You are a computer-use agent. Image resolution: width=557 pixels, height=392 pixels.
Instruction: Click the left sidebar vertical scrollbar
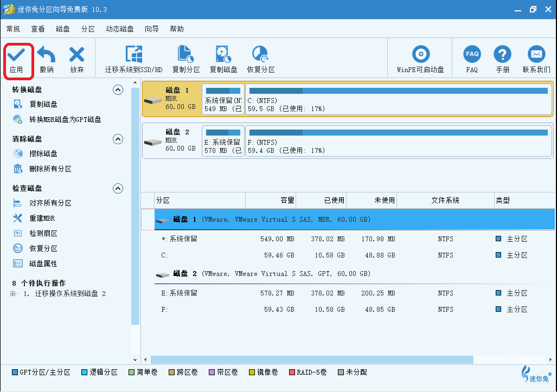[135, 206]
